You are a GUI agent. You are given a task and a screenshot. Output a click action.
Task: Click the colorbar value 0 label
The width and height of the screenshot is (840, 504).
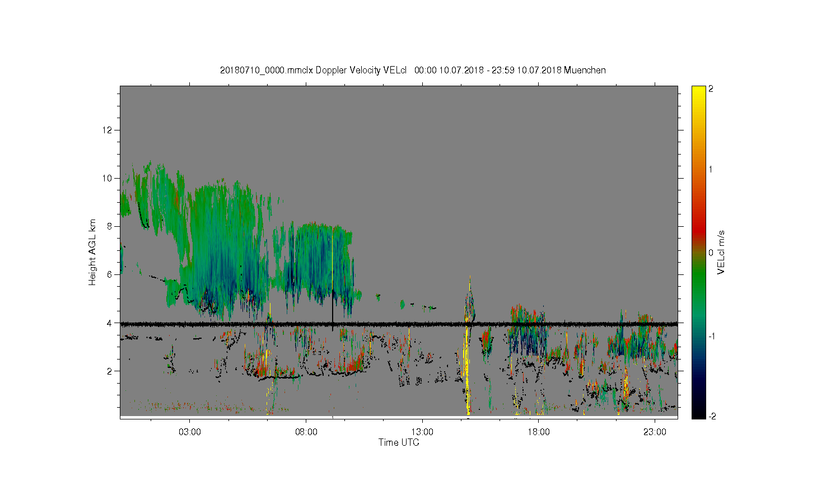711,253
